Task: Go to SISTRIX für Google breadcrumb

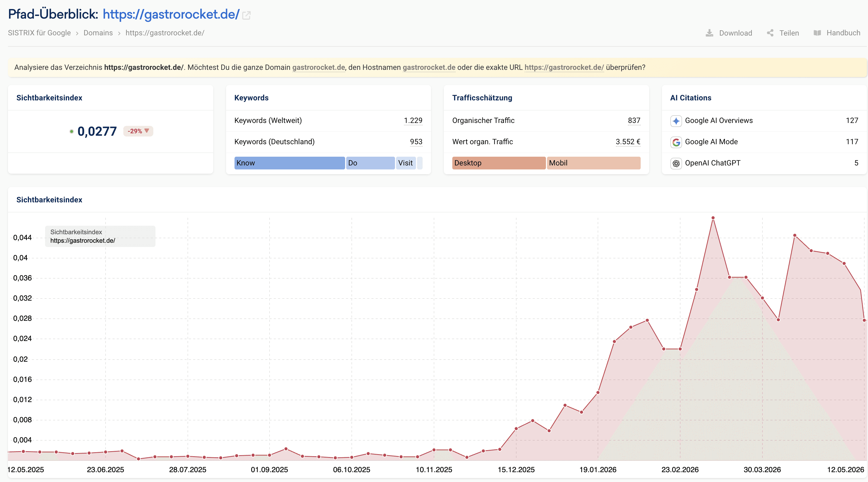Action: point(40,33)
